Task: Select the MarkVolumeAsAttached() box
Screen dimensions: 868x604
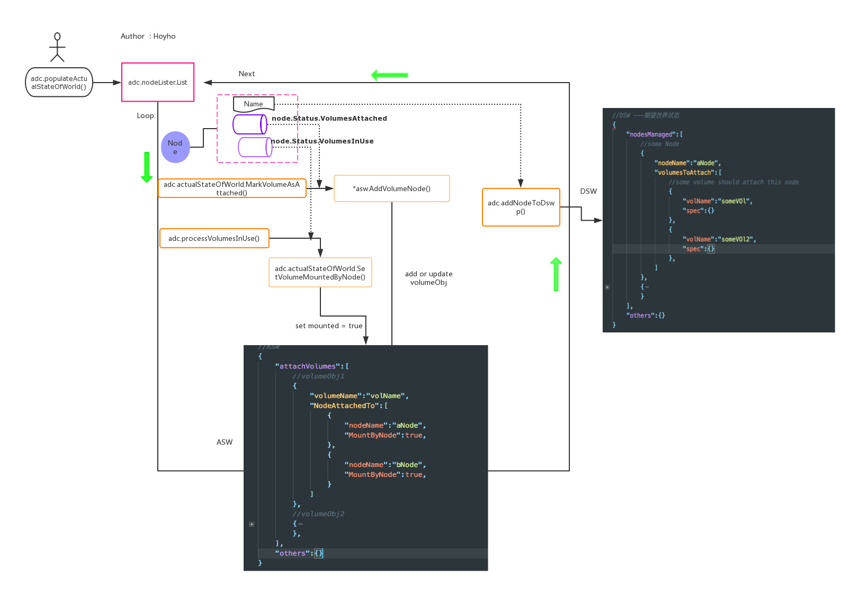Action: (231, 188)
